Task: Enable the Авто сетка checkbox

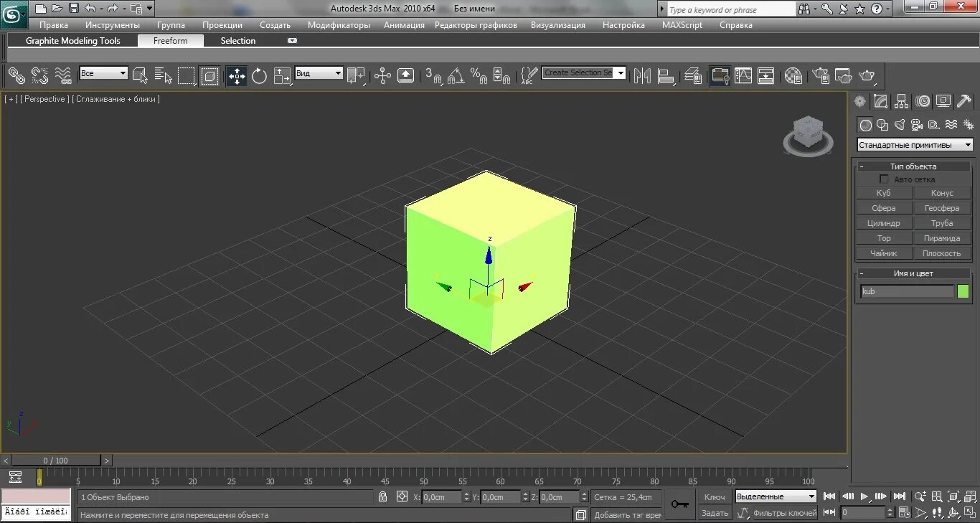Action: click(884, 179)
